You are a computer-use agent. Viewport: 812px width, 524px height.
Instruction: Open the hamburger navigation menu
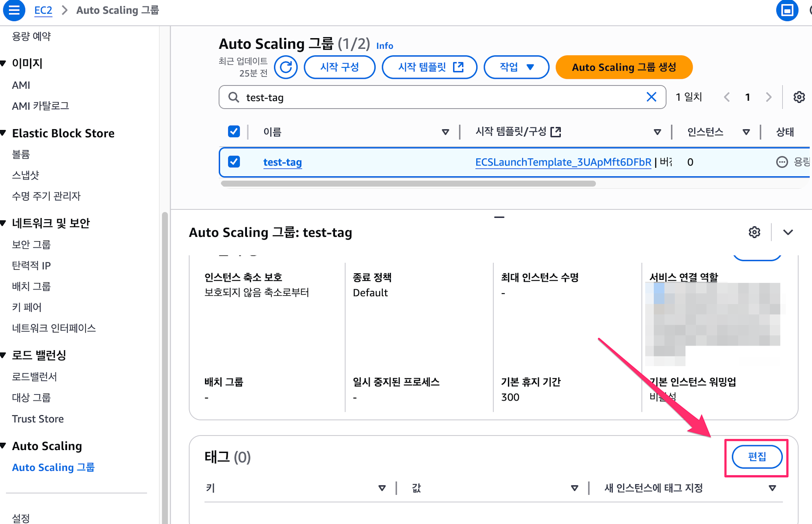click(x=14, y=10)
